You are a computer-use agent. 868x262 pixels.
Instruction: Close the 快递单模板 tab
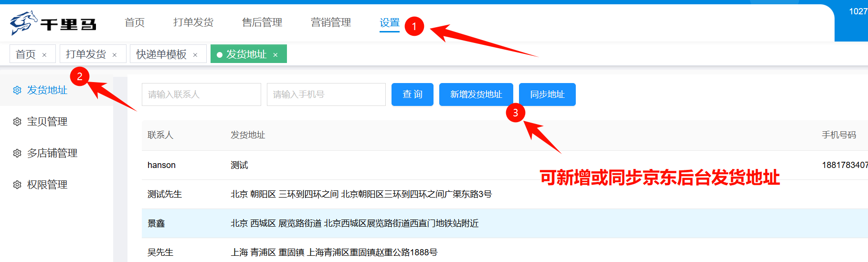point(195,55)
